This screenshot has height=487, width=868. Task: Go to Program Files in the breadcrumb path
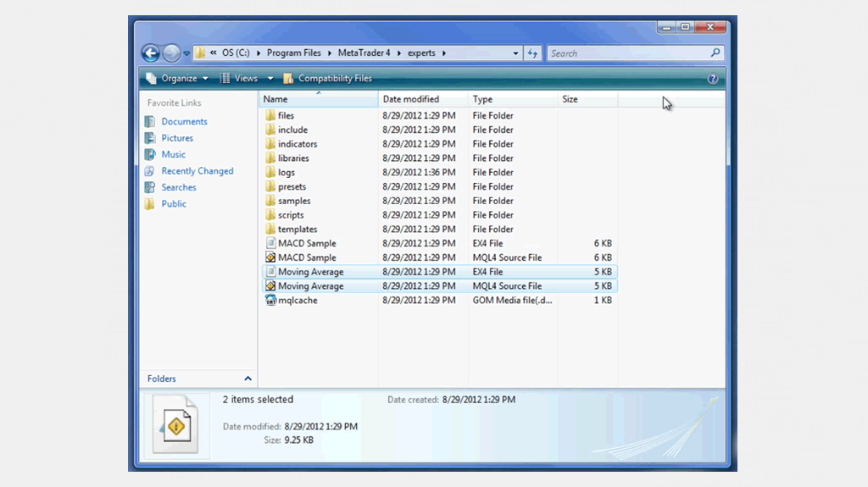pos(293,53)
